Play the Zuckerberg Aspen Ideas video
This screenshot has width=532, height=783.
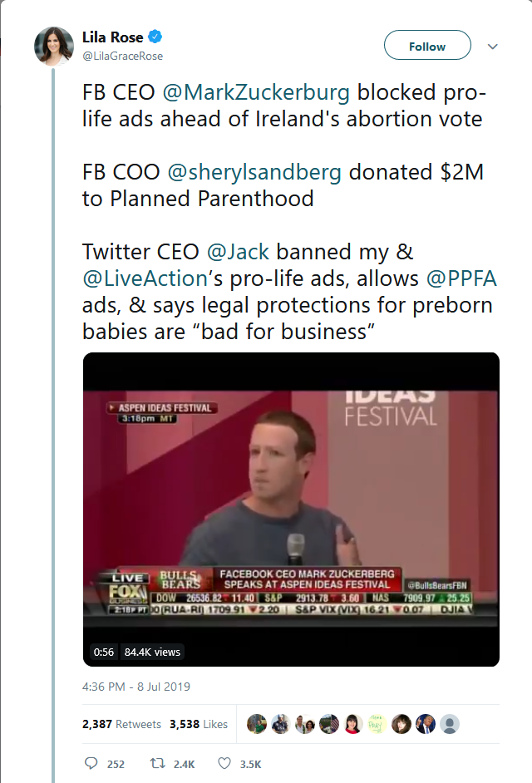291,509
